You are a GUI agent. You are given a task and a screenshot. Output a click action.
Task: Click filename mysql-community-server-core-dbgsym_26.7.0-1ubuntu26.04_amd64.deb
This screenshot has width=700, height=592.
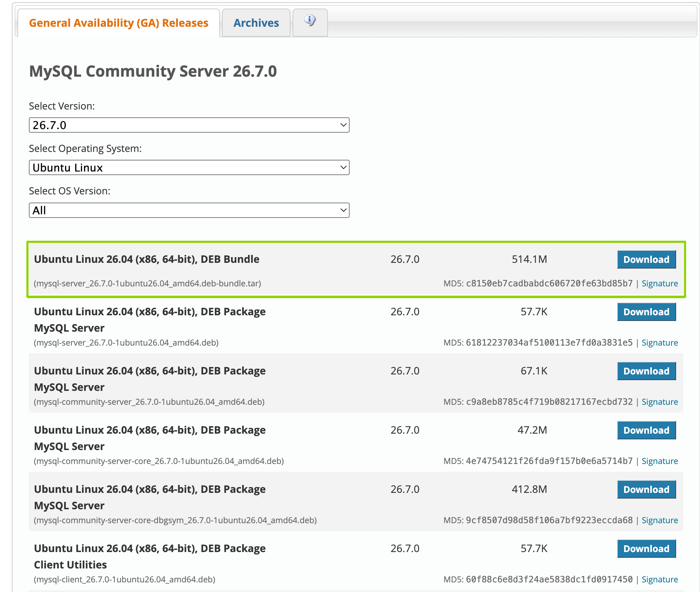click(x=175, y=520)
